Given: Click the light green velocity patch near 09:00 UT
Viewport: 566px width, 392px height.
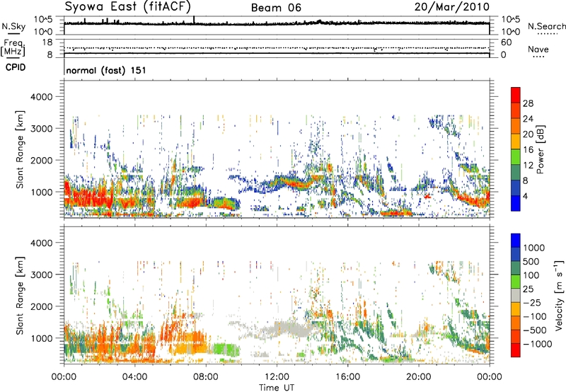Looking at the screenshot, I should [226, 350].
